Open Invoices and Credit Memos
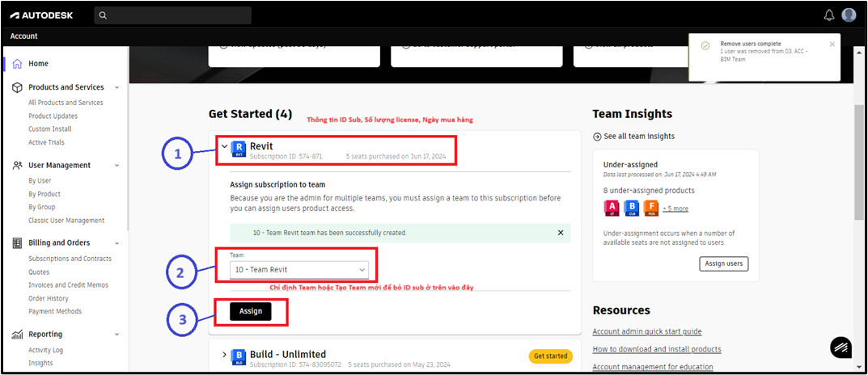Viewport: 868px width, 375px height. 69,284
